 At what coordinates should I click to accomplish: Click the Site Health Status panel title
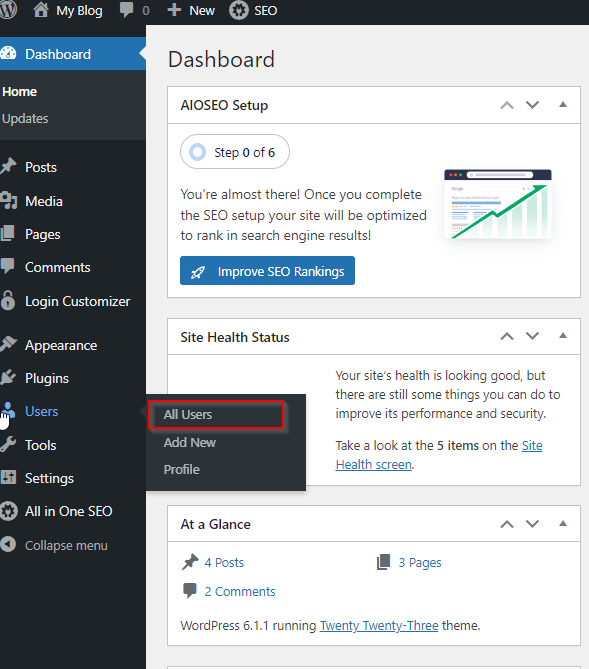pos(235,337)
